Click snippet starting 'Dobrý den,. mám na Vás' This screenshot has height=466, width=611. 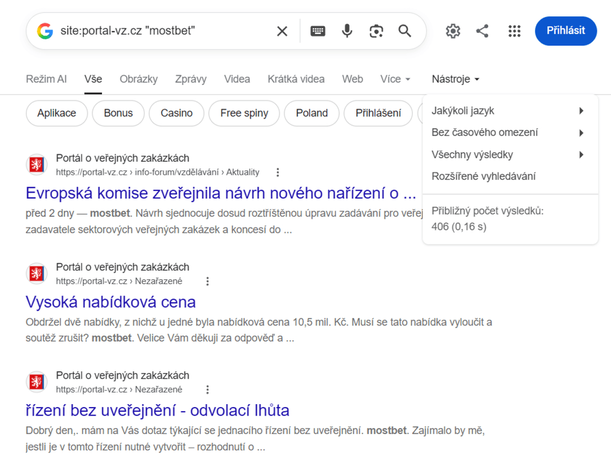[x=255, y=438]
